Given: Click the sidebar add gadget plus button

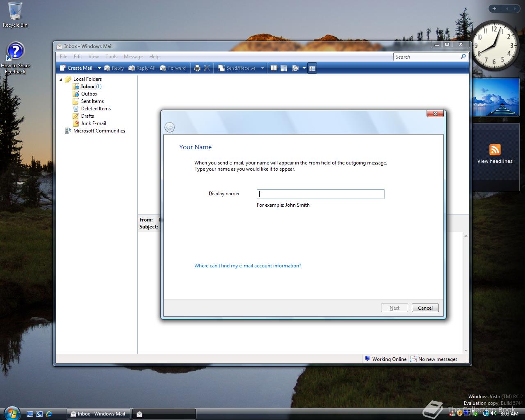Looking at the screenshot, I should coord(494,9).
